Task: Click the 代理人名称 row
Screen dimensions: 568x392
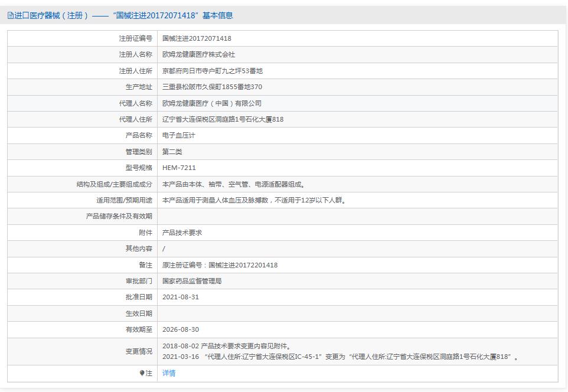Action: [x=133, y=103]
